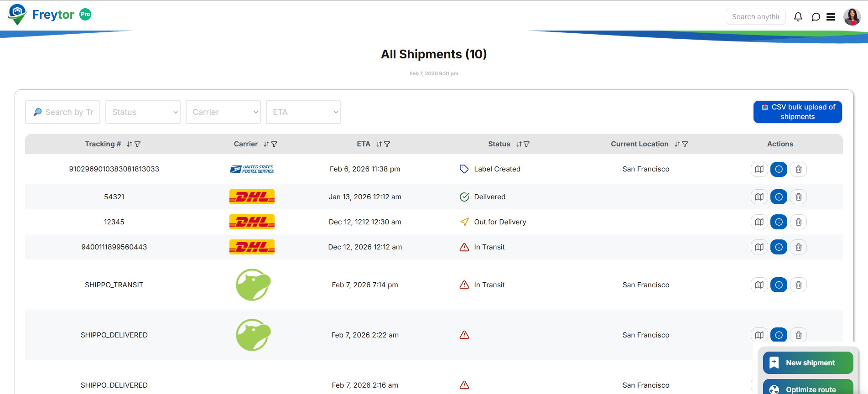The width and height of the screenshot is (868, 394).
Task: Open map for shipment 54321
Action: click(759, 197)
